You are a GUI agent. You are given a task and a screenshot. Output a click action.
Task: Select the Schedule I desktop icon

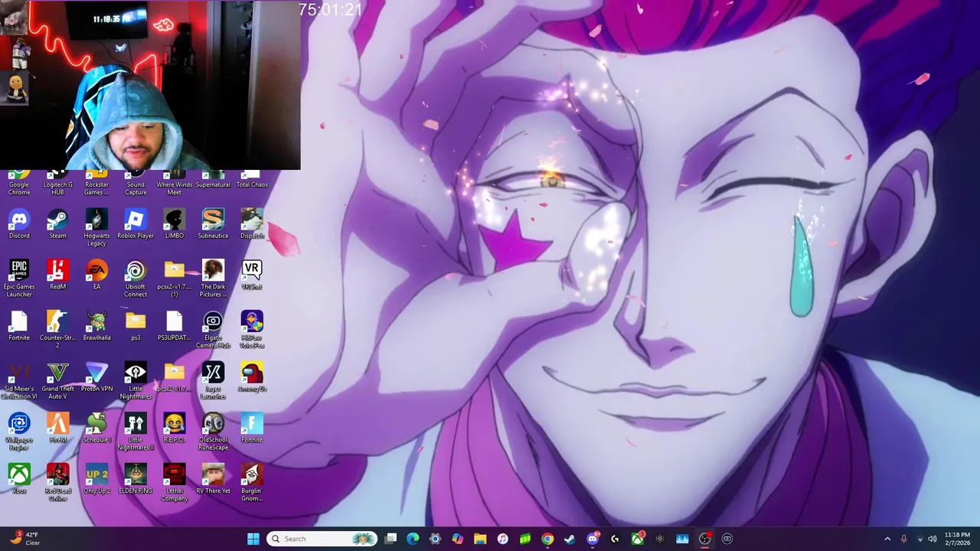coord(96,429)
